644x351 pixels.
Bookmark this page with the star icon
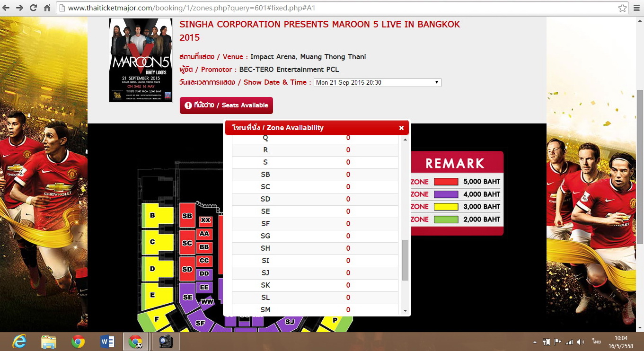point(622,8)
